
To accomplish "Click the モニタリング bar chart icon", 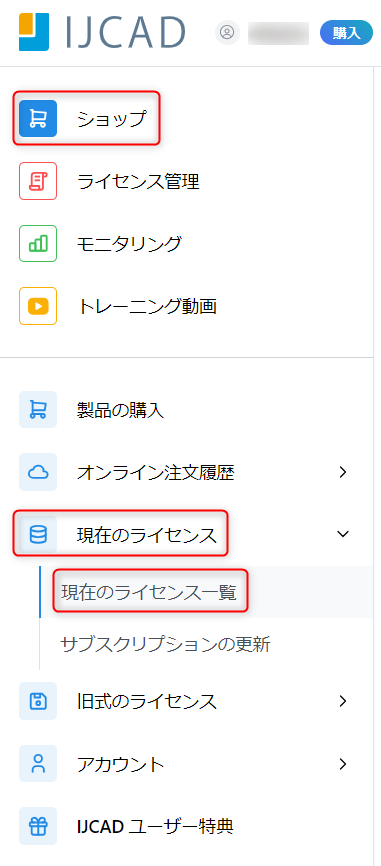I will [x=38, y=243].
